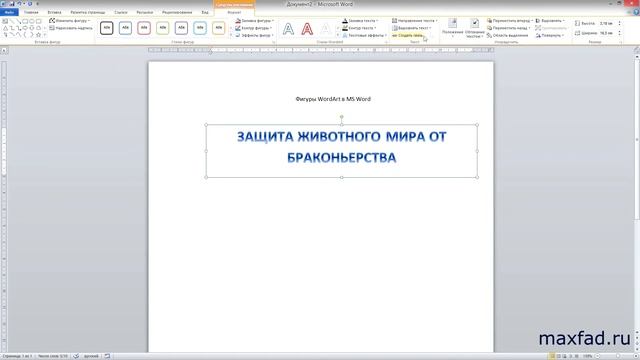
Task: Apply the red outline shape style
Action: tap(144, 28)
